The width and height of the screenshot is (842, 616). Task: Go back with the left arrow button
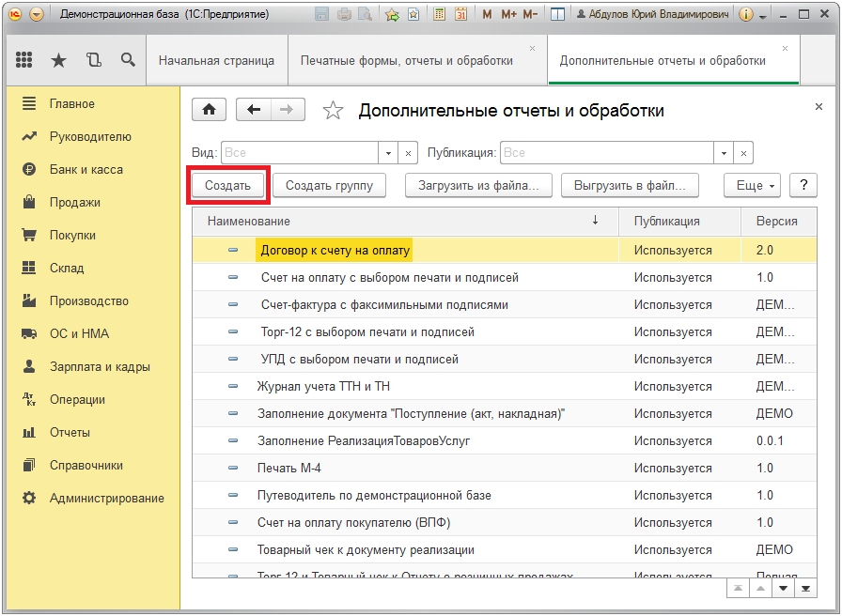(x=254, y=110)
